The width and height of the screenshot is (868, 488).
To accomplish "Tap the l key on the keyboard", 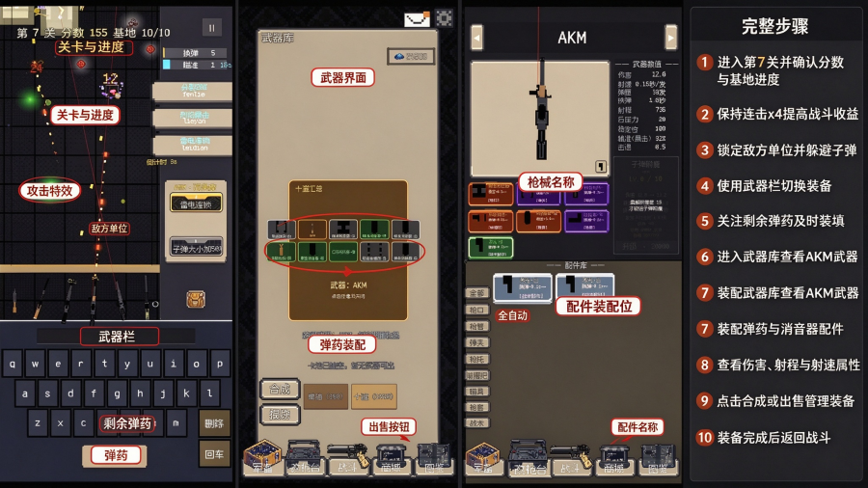I will pos(209,393).
